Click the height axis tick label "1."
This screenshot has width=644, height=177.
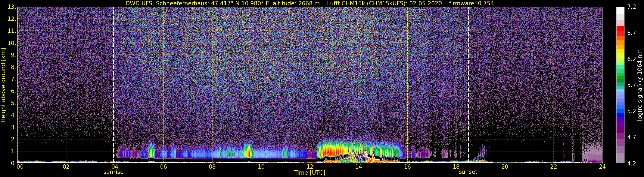point(13,151)
